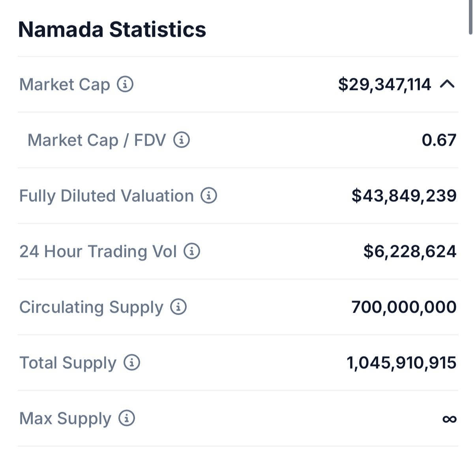The height and width of the screenshot is (452, 476).
Task: Click the $43,849,239 valuation figure
Action: (x=404, y=196)
